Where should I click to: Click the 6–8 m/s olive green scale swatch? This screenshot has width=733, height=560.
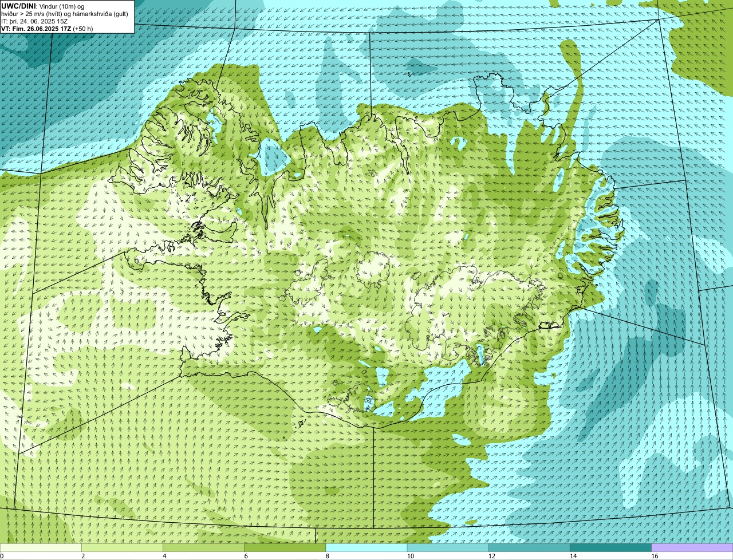(x=285, y=548)
